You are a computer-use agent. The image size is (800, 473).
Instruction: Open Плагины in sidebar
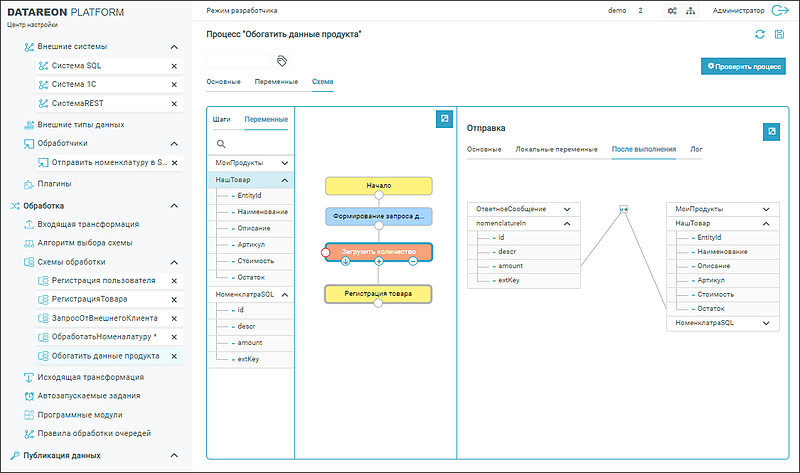[x=54, y=184]
